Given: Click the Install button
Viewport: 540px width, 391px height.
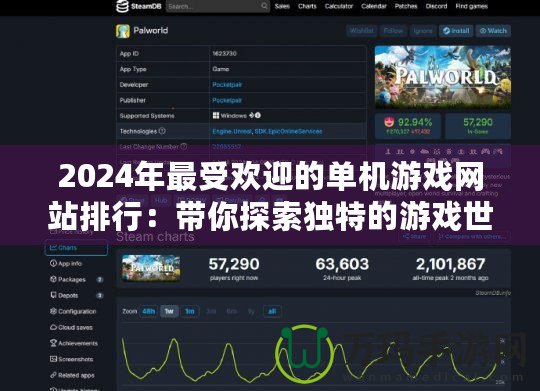Looking at the screenshot, I should [x=456, y=31].
